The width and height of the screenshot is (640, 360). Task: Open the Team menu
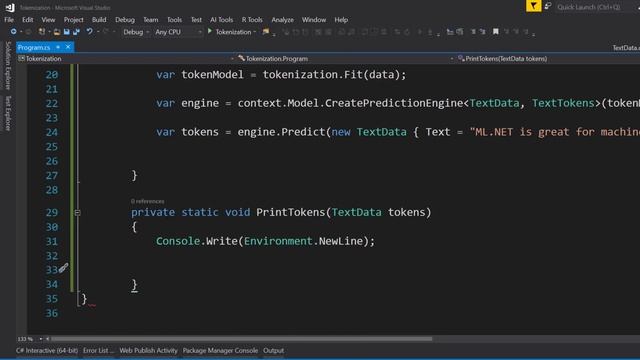151,20
